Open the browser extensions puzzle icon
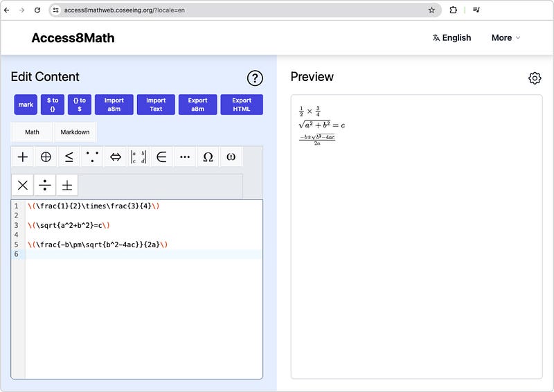 [453, 10]
